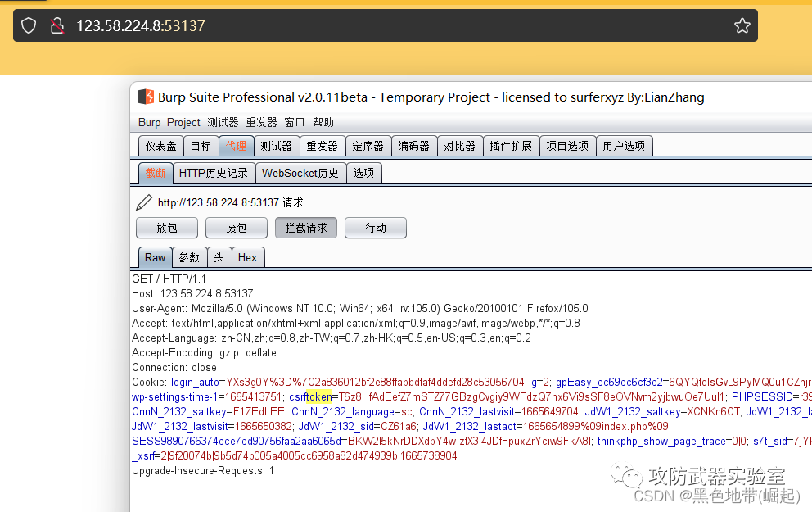
Task: Switch to the 插件扩展 tab
Action: (x=511, y=146)
